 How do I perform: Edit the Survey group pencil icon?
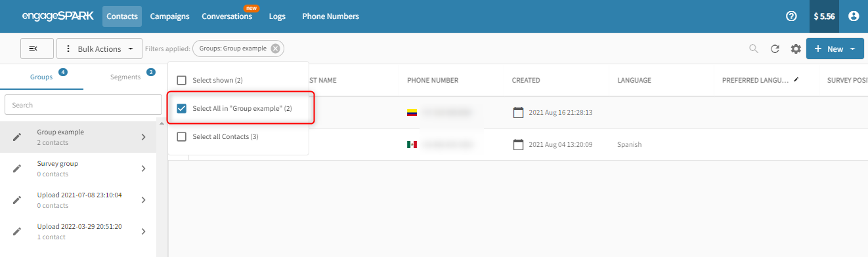coord(18,168)
